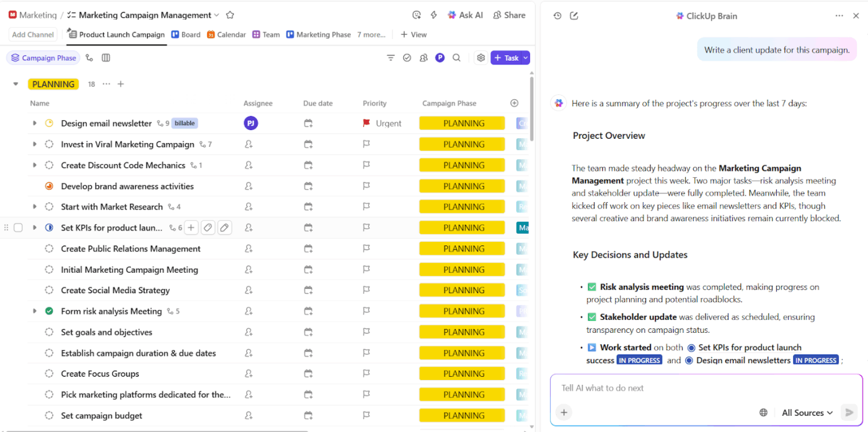Image resolution: width=868 pixels, height=432 pixels.
Task: Click the Share button
Action: point(509,14)
